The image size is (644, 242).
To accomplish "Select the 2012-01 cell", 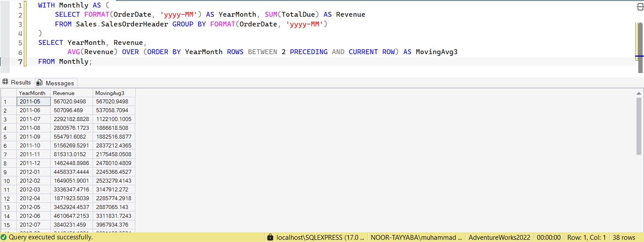I will coord(33,172).
